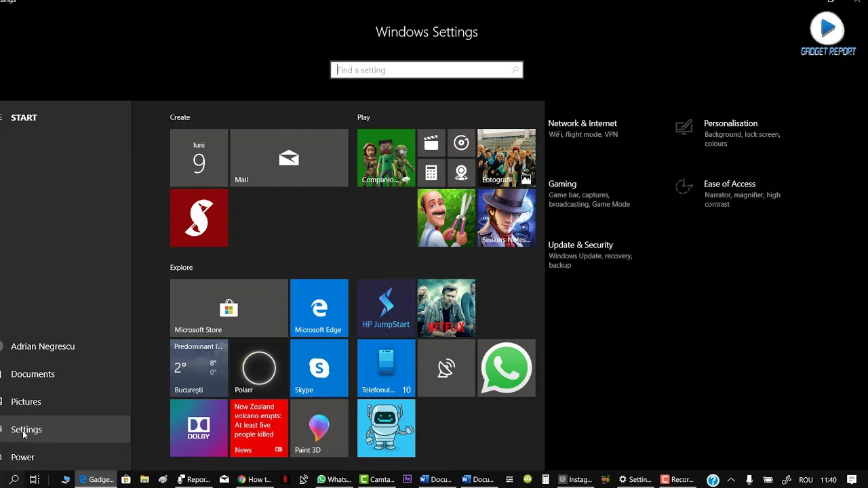Open the Bucuresti weather tile
Image resolution: width=868 pixels, height=488 pixels.
click(199, 368)
